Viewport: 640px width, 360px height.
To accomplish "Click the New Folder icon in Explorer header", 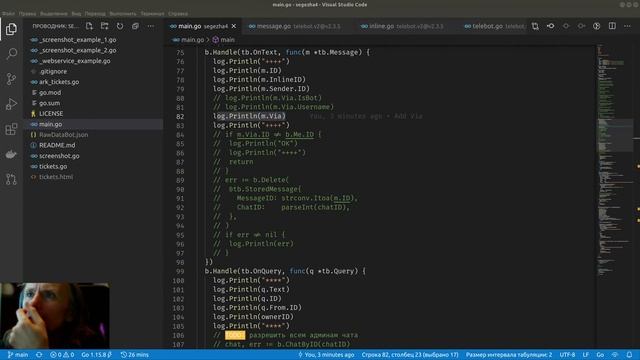I will pos(104,26).
